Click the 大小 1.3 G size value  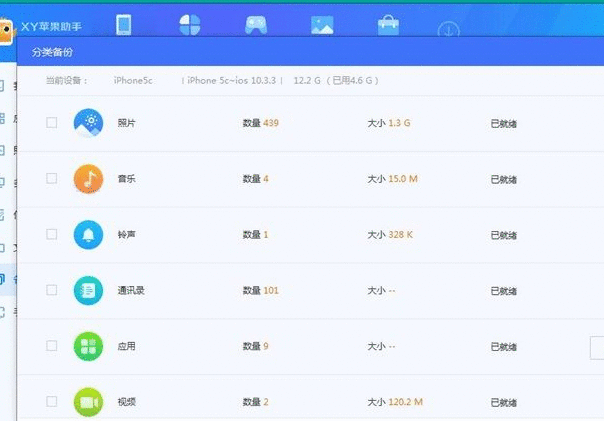click(389, 123)
